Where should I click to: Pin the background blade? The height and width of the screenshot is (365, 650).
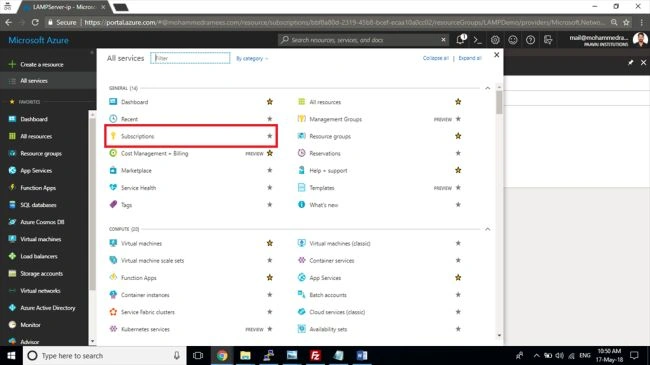631,63
